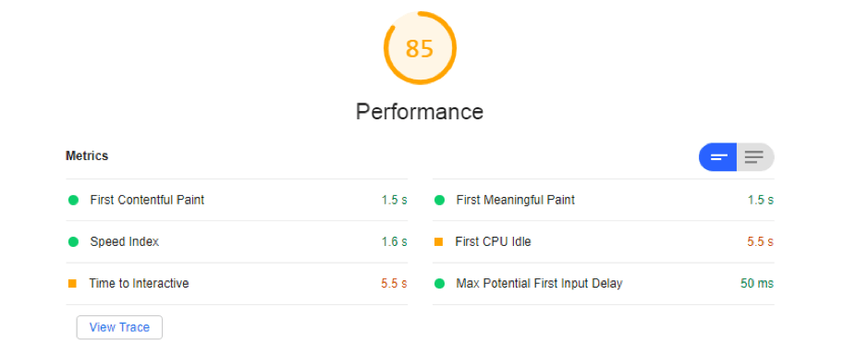This screenshot has width=868, height=344.
Task: Click the Metrics section heading
Action: coord(87,155)
